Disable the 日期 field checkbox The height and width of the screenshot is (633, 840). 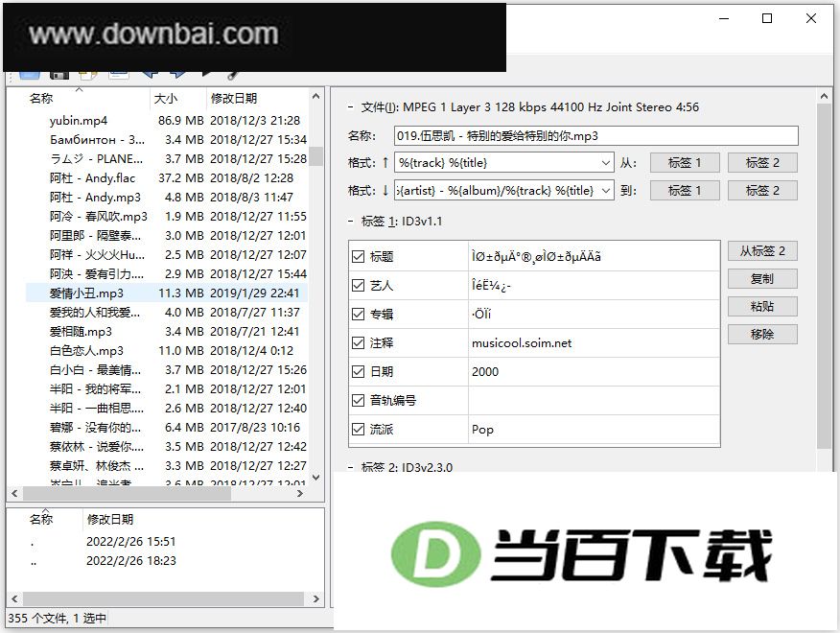tap(358, 372)
